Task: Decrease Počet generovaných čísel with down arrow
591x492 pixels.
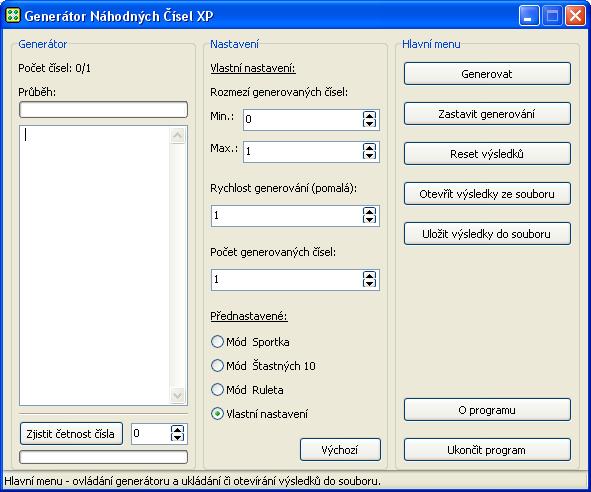Action: [x=369, y=284]
